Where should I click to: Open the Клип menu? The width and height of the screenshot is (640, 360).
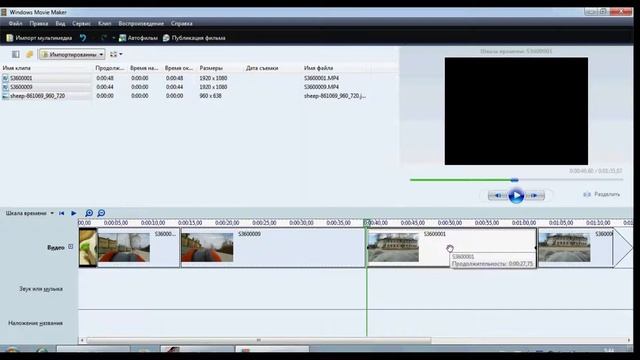[x=104, y=23]
